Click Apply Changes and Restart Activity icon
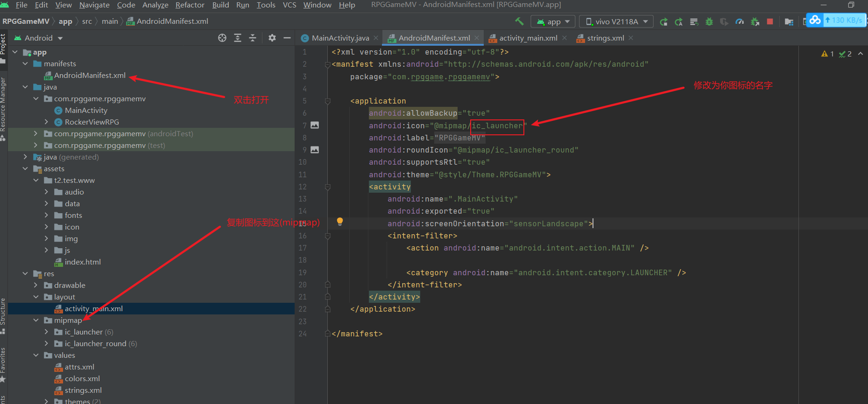Viewport: 868px width, 404px height. click(x=679, y=21)
